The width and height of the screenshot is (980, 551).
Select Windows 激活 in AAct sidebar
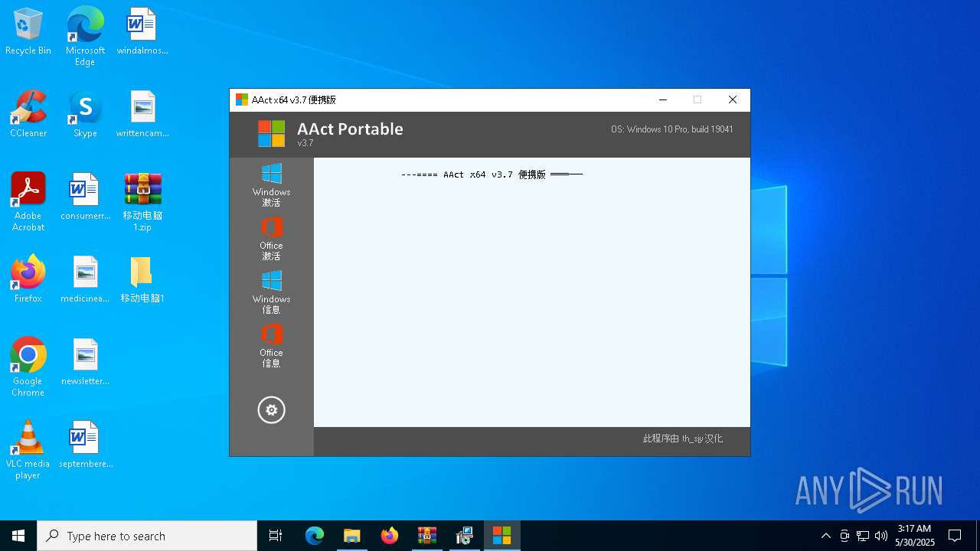pyautogui.click(x=271, y=184)
